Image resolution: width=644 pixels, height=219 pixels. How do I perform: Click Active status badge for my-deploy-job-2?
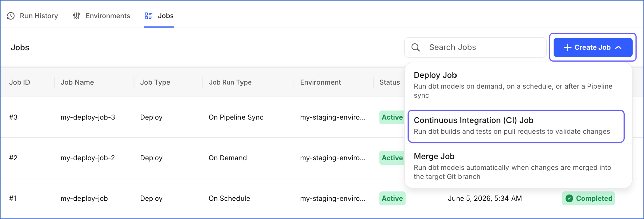coord(392,158)
